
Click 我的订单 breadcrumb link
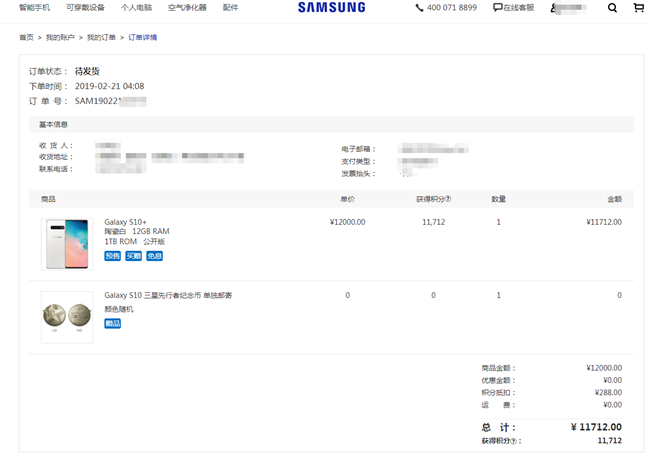(101, 38)
